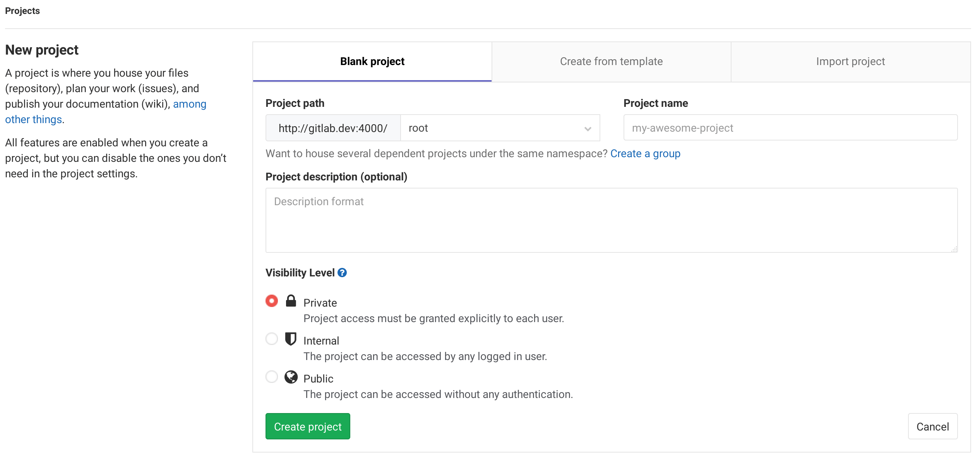Select the Private radio button
The height and width of the screenshot is (463, 980).
272,302
